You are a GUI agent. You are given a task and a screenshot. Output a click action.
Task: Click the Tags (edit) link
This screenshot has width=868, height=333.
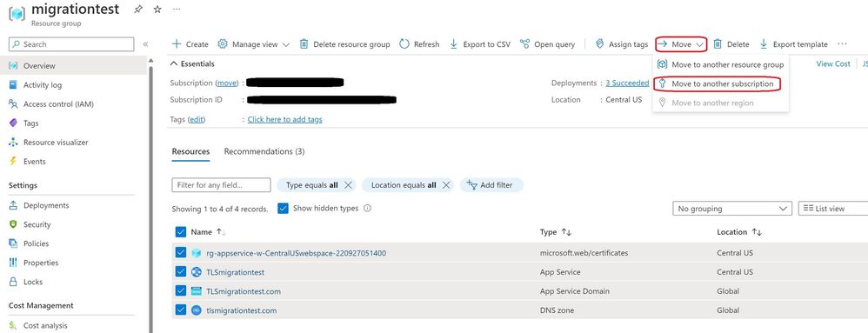click(196, 119)
